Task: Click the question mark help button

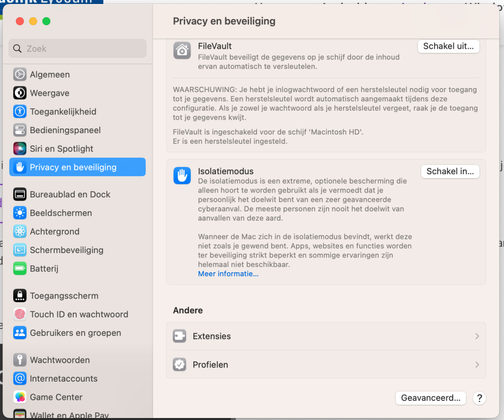Action: tap(479, 398)
